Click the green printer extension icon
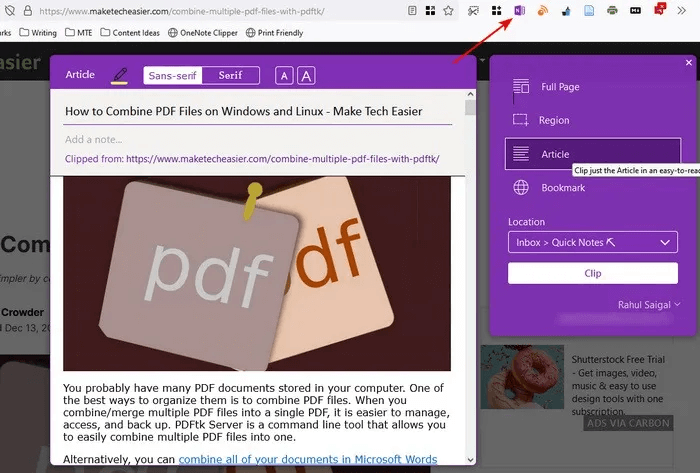Screen dimensions: 700x473 (x=612, y=10)
